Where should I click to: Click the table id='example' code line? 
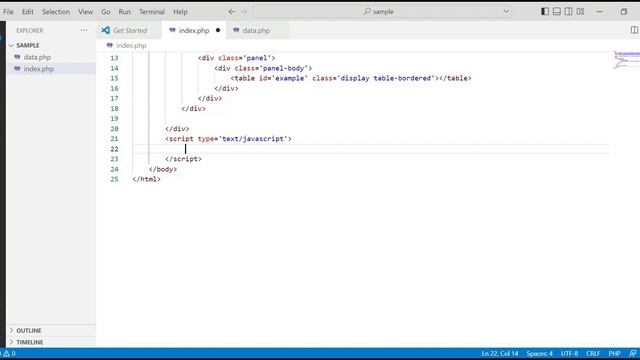351,78
